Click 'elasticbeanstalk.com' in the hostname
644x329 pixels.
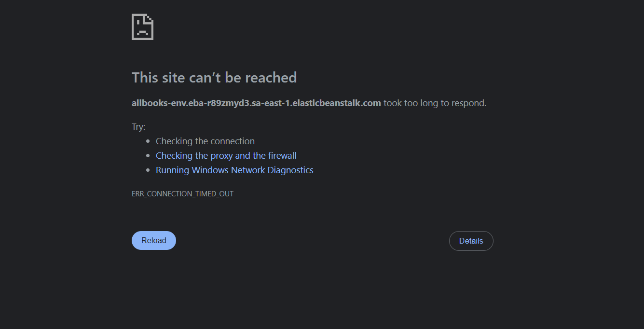point(336,103)
